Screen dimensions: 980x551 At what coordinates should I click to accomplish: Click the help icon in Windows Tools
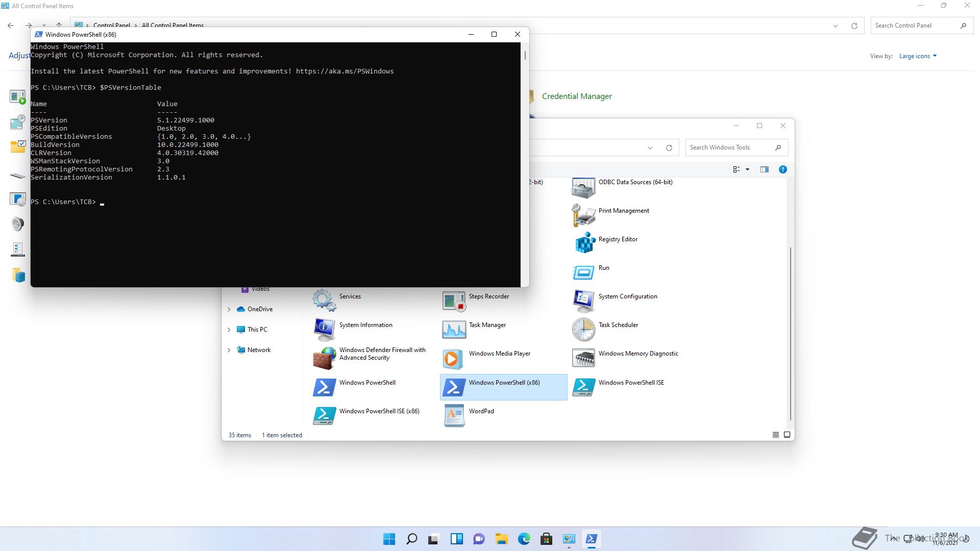(782, 169)
